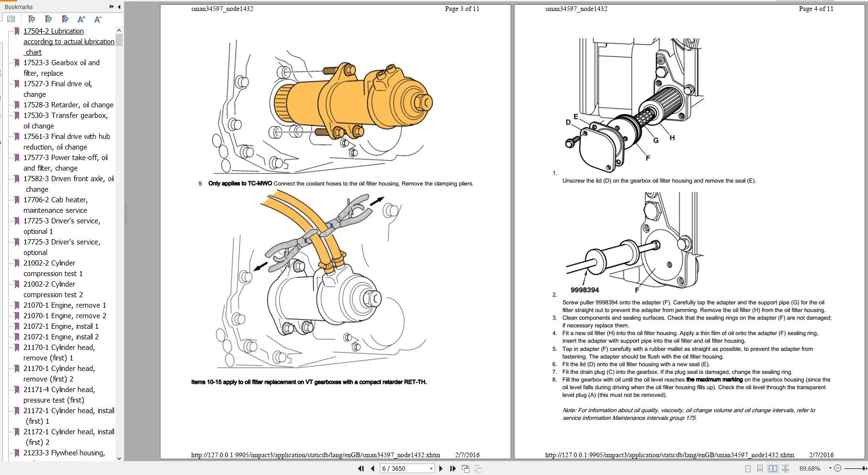
Task: Increase bookmark text size with A+ icon
Action: (x=81, y=19)
